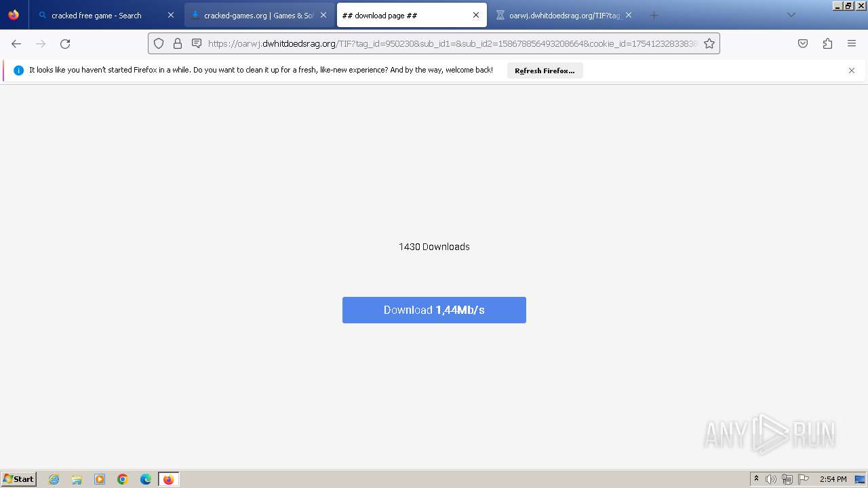The width and height of the screenshot is (868, 488).
Task: Click the 1430 Downloads text
Action: (434, 247)
